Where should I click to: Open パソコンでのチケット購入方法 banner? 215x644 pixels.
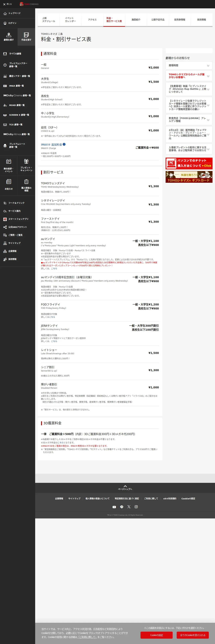tap(189, 164)
